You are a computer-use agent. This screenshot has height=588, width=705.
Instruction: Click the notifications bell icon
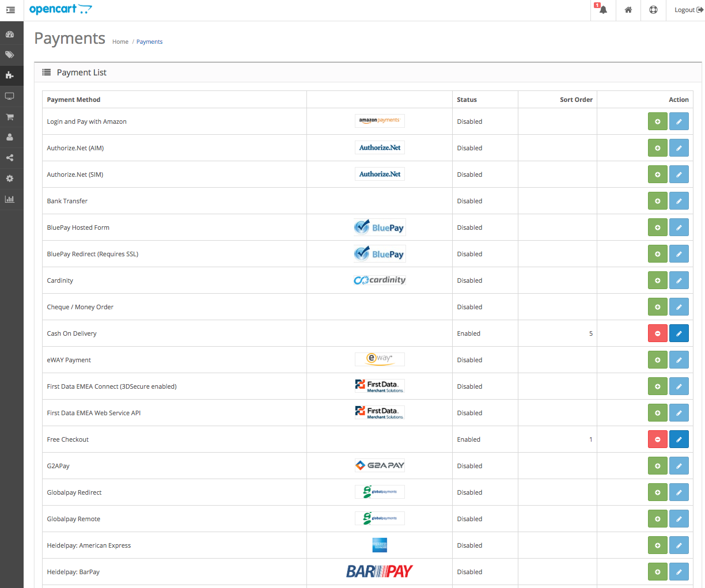(x=602, y=10)
